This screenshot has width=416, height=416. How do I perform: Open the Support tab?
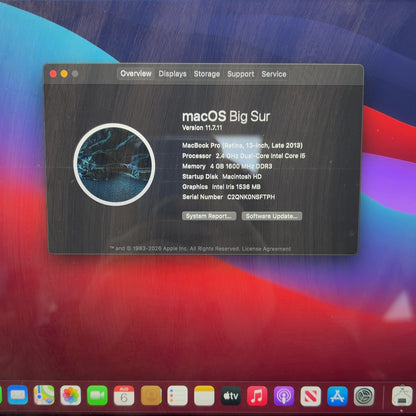coord(240,74)
